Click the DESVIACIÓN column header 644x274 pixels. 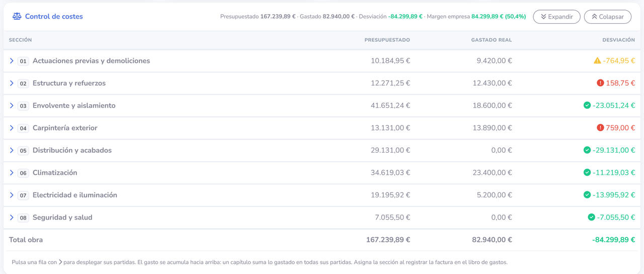619,40
